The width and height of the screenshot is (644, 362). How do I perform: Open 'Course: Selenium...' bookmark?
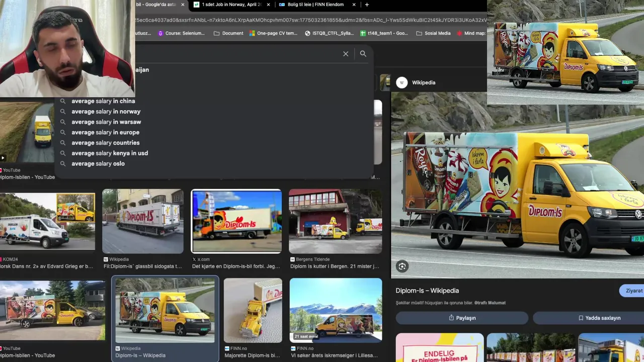tap(181, 33)
